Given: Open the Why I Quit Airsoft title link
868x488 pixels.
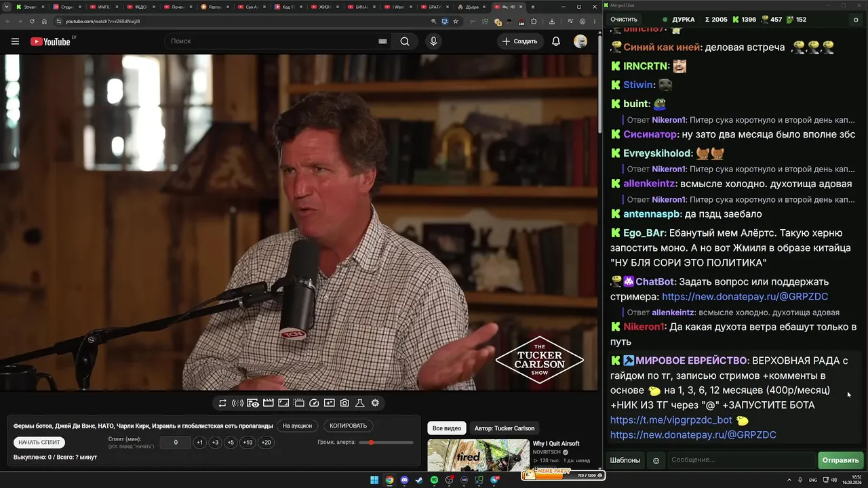Looking at the screenshot, I should [556, 444].
